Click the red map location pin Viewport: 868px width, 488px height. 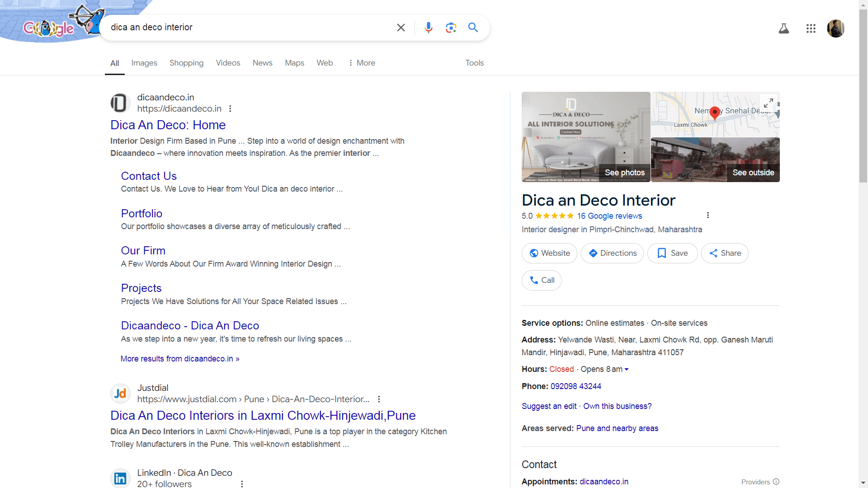click(x=715, y=113)
